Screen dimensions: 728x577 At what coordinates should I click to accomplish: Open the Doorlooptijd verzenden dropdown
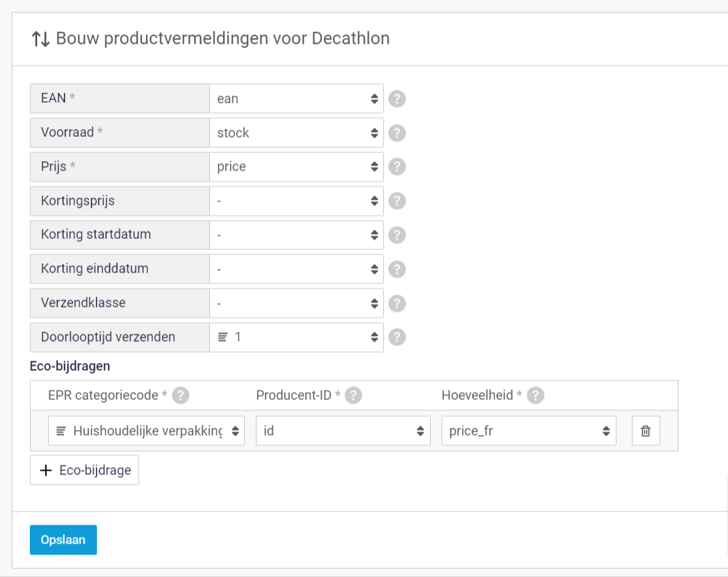tap(296, 337)
